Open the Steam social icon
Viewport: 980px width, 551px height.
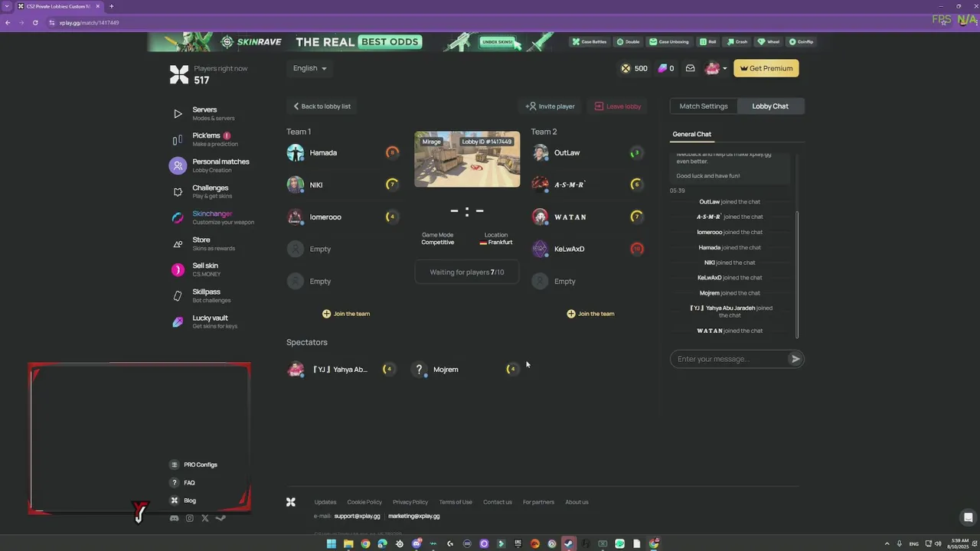coord(220,518)
